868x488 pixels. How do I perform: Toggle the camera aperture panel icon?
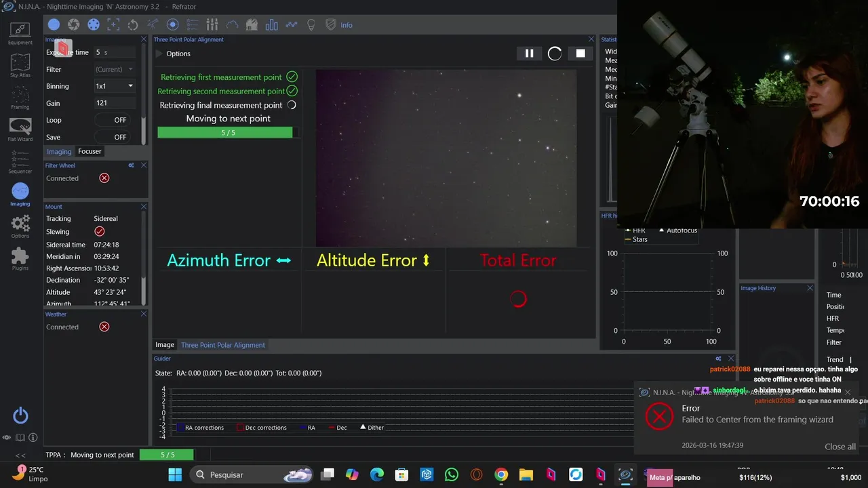(x=73, y=24)
